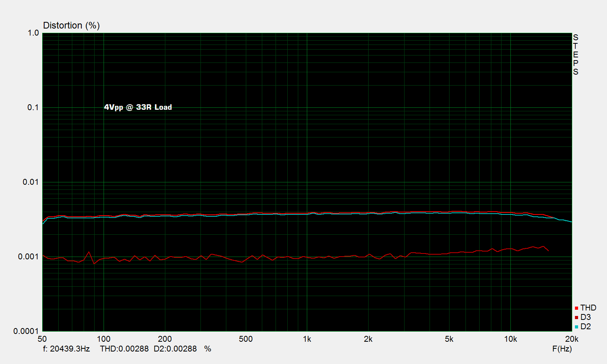Image resolution: width=607 pixels, height=364 pixels.
Task: Click the '4Vpp @ 33R Load' annotation
Action: [x=138, y=107]
